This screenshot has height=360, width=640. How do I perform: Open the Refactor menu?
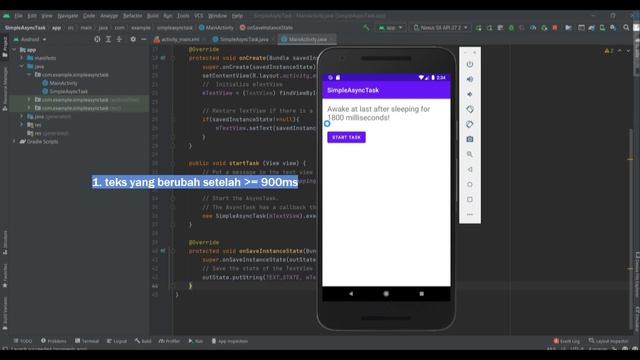pyautogui.click(x=132, y=16)
